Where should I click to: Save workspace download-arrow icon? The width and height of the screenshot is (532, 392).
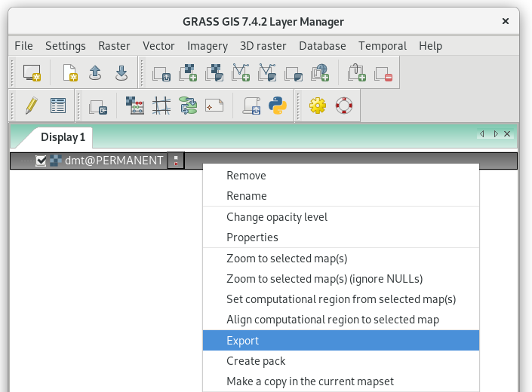point(121,73)
